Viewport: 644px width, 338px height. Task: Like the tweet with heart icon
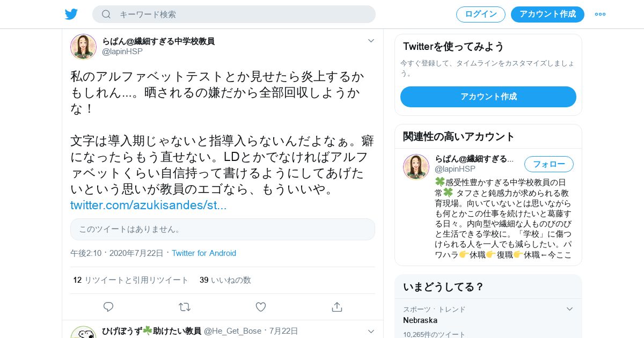pyautogui.click(x=261, y=307)
